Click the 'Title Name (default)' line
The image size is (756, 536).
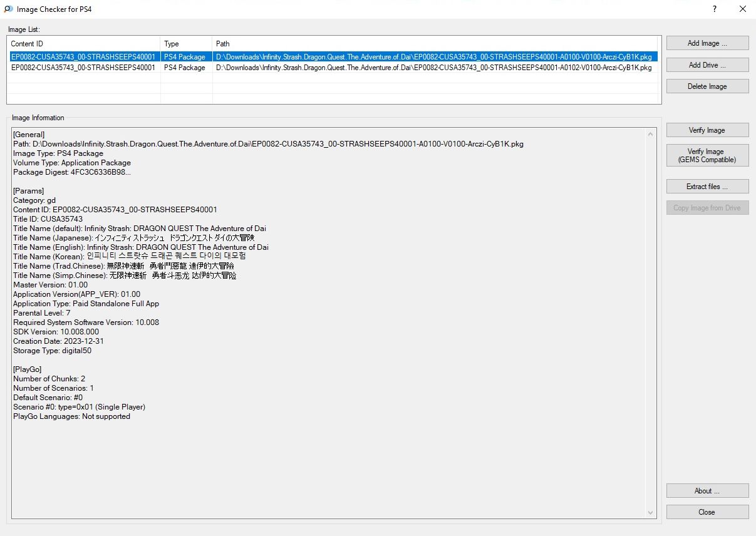tap(140, 229)
